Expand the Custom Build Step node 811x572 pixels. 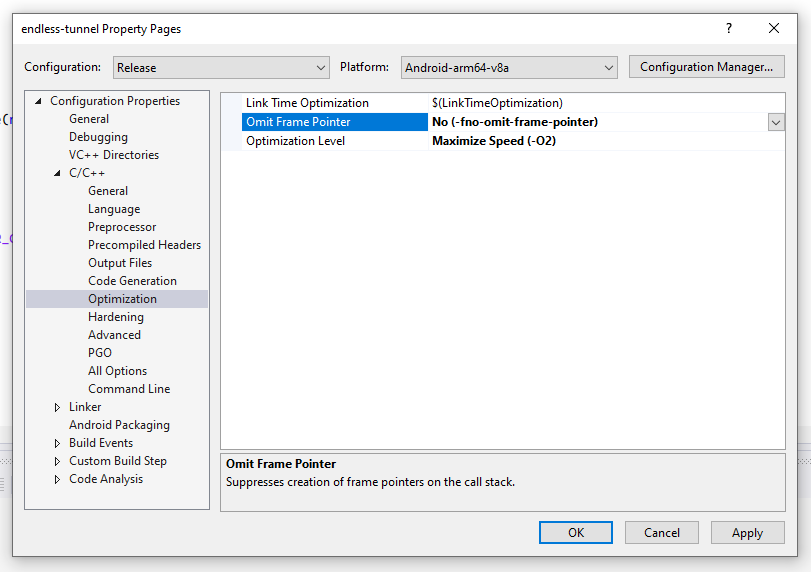click(x=58, y=461)
